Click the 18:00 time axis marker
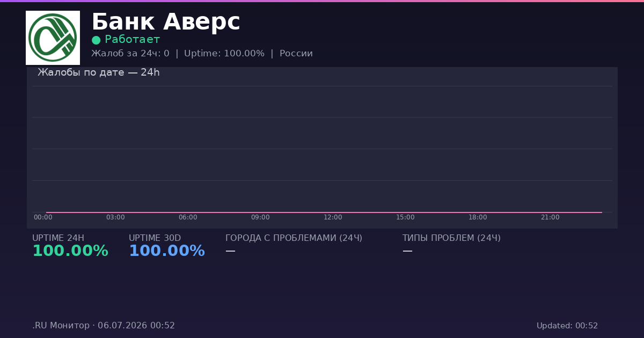This screenshot has height=338, width=644. (478, 217)
